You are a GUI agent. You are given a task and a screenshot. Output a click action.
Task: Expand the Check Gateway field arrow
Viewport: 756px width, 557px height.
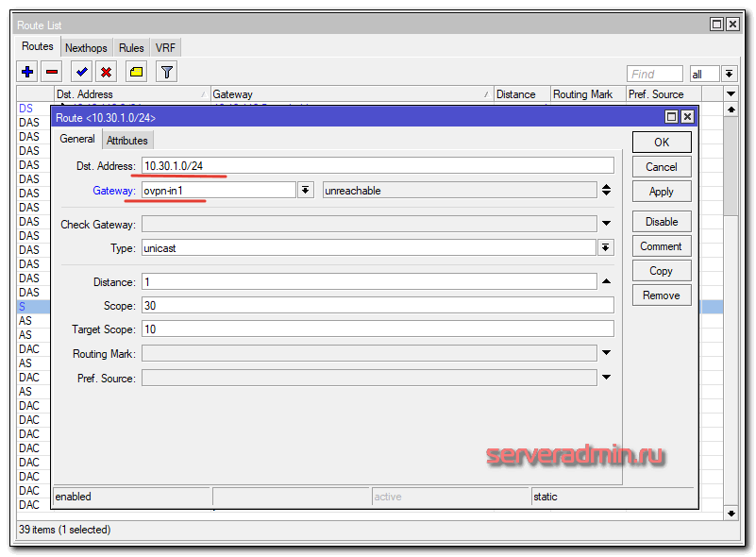pos(607,224)
